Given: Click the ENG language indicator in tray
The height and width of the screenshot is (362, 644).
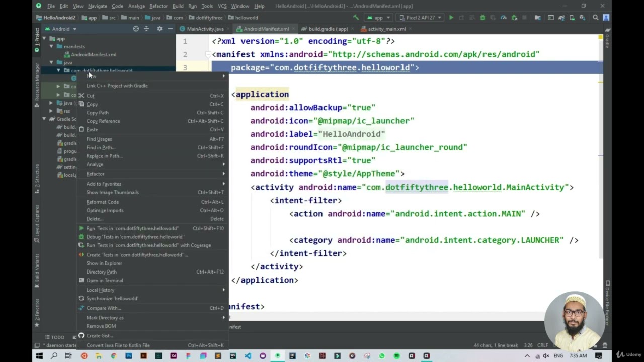Looking at the screenshot, I should coord(558,356).
